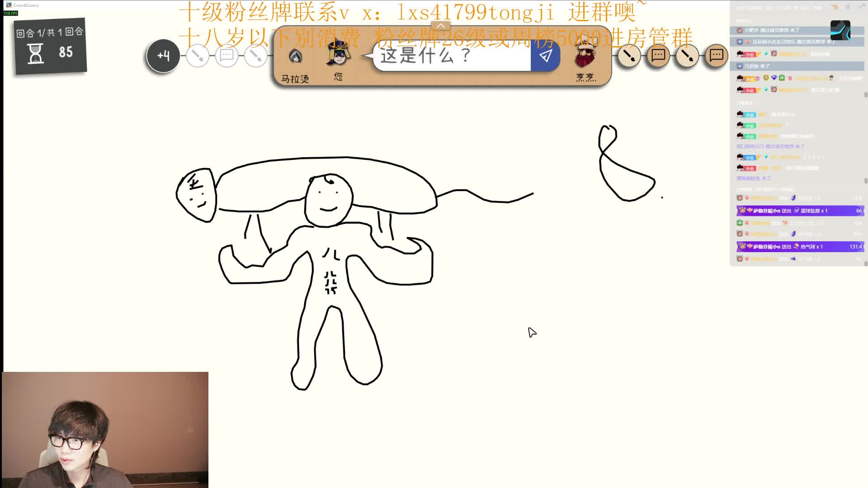Click the faded speech bubble step icon
The width and height of the screenshot is (868, 488).
226,56
